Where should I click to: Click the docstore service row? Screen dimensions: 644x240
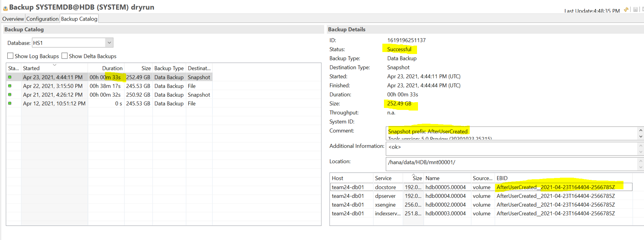tap(481, 187)
